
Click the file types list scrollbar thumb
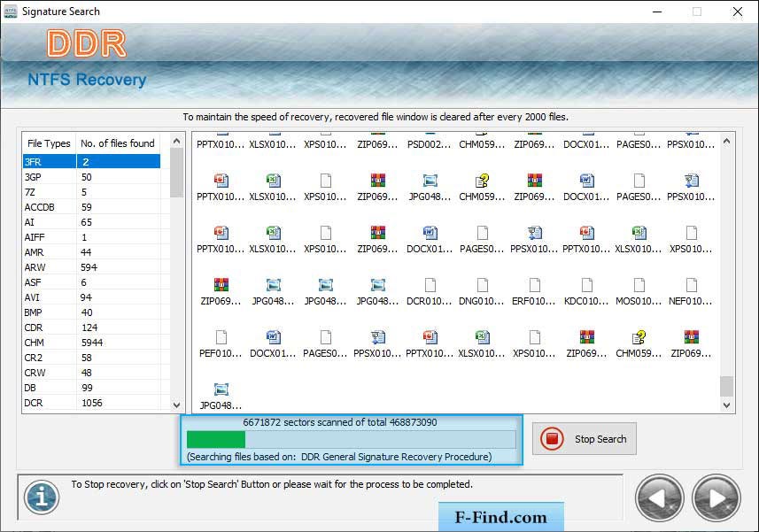pyautogui.click(x=176, y=173)
